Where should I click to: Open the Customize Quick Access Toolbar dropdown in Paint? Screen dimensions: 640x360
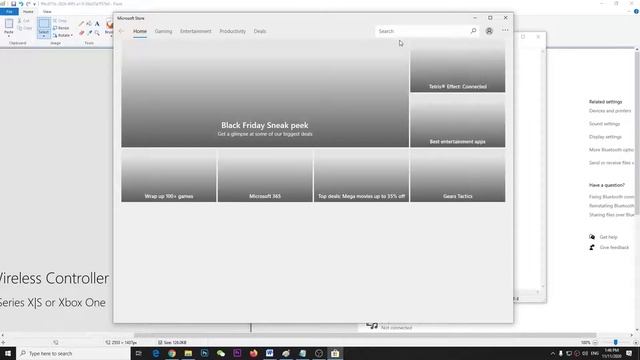click(34, 4)
